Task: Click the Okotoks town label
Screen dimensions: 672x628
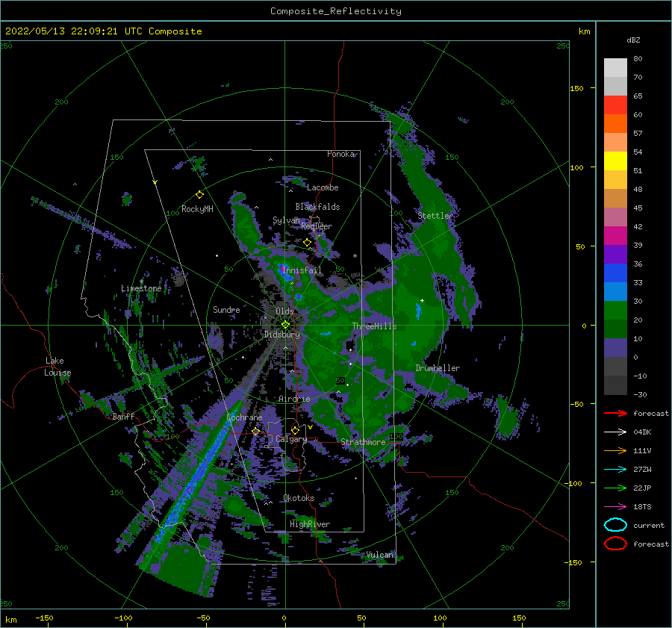Action: (x=299, y=498)
